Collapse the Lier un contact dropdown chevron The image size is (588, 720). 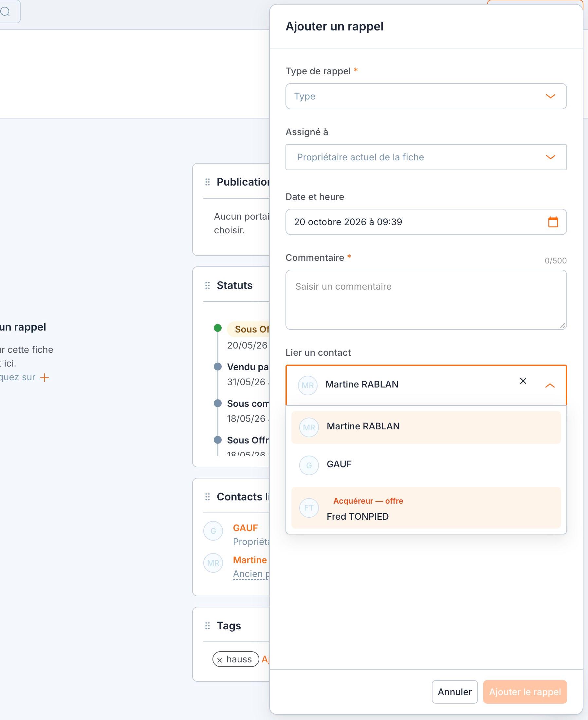point(550,385)
